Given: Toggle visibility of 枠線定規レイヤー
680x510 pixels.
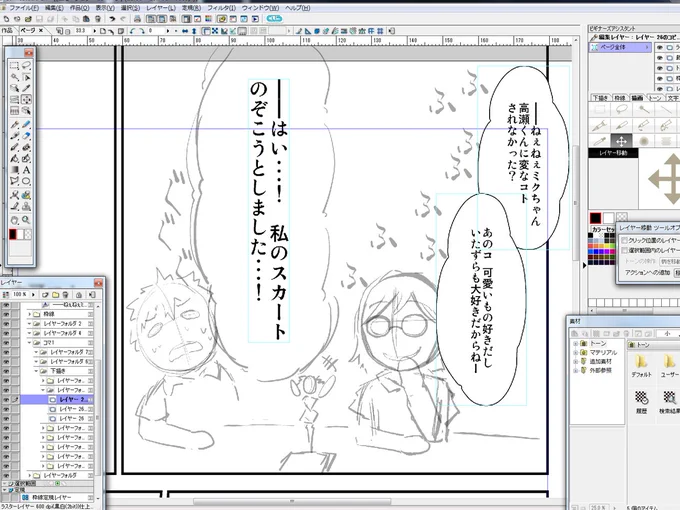Looking at the screenshot, I should tap(6, 498).
